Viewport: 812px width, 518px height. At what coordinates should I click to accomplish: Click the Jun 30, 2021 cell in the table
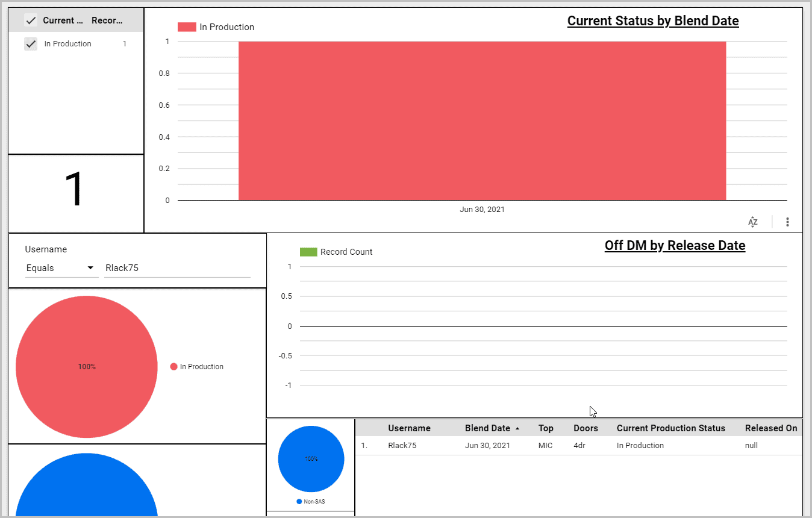coord(487,446)
